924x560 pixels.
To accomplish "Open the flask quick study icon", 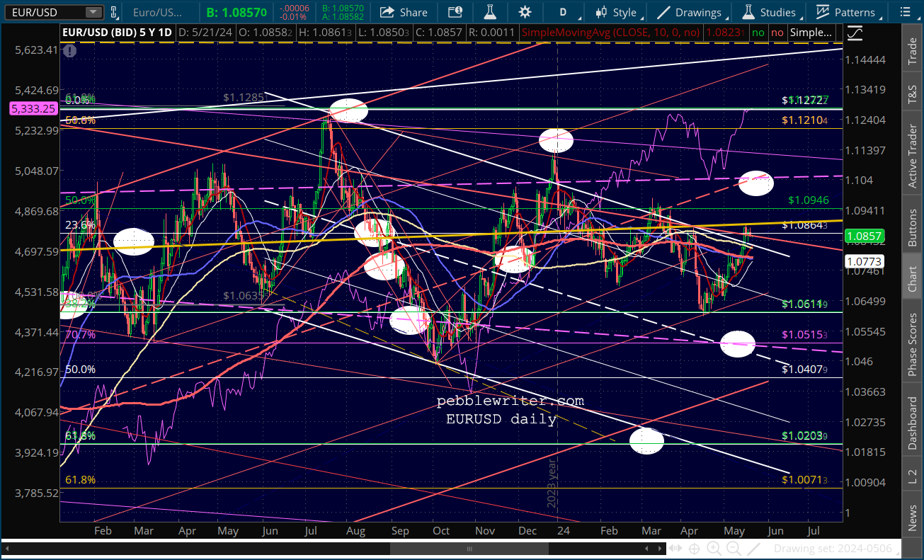I will [x=491, y=12].
